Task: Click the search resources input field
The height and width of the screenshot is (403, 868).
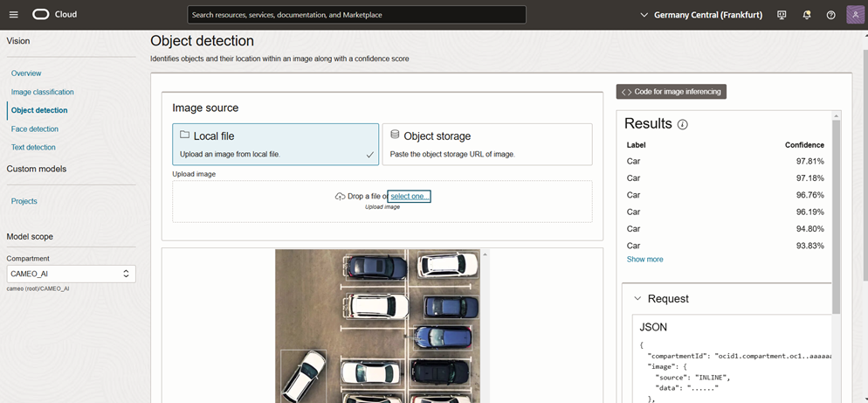Action: [x=356, y=15]
